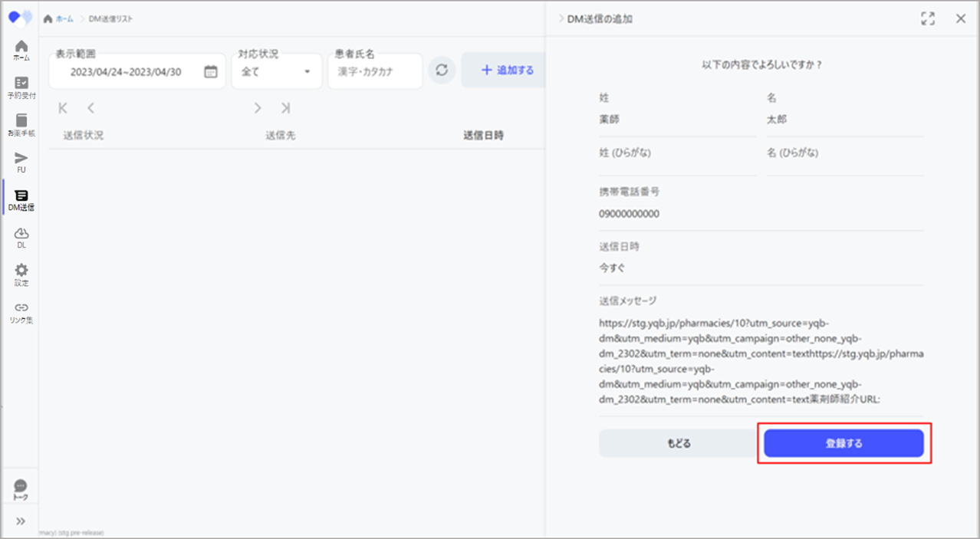This screenshot has width=980, height=539.
Task: Click the 追加する button
Action: click(x=506, y=71)
